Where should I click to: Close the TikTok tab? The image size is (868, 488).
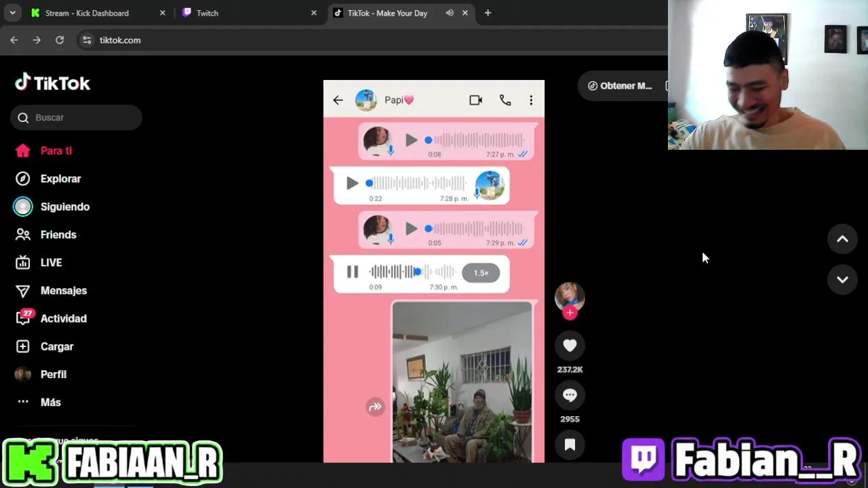coord(465,13)
